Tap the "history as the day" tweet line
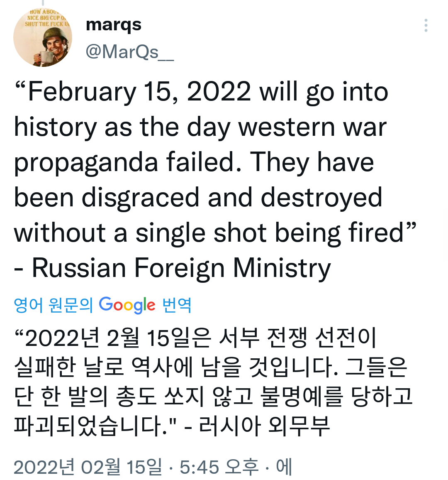 pos(200,127)
